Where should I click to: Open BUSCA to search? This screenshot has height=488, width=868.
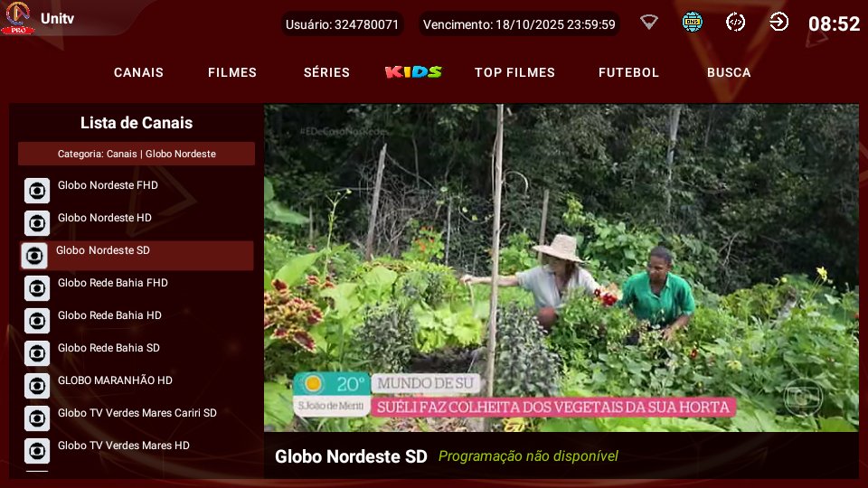point(729,72)
